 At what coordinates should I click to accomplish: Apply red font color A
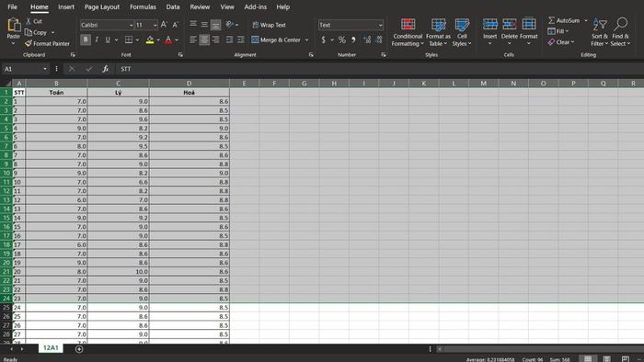(168, 40)
